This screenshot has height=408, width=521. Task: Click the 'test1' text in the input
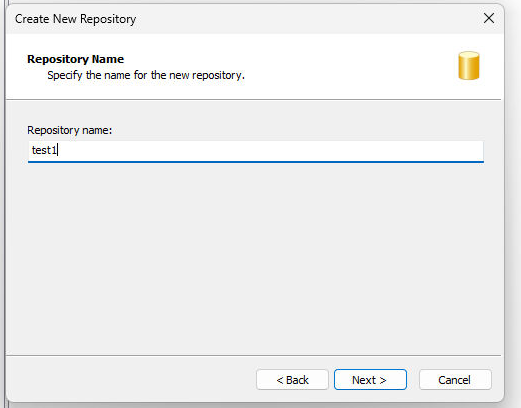coord(44,150)
